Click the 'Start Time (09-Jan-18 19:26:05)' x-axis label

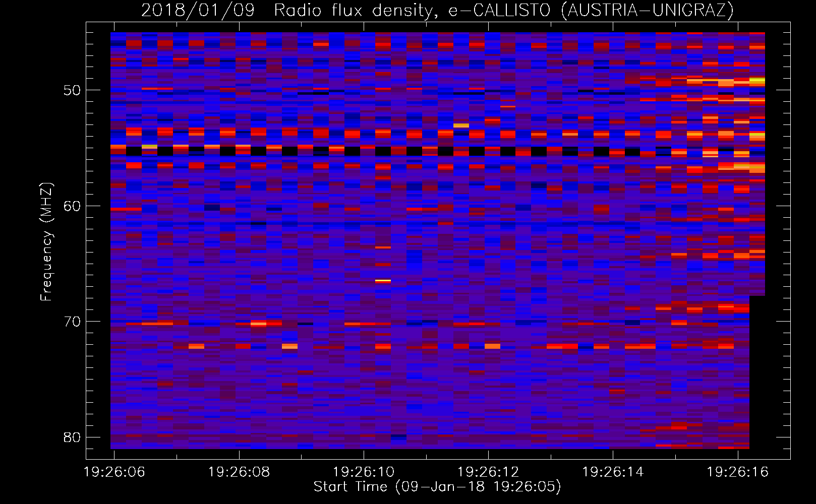(437, 487)
